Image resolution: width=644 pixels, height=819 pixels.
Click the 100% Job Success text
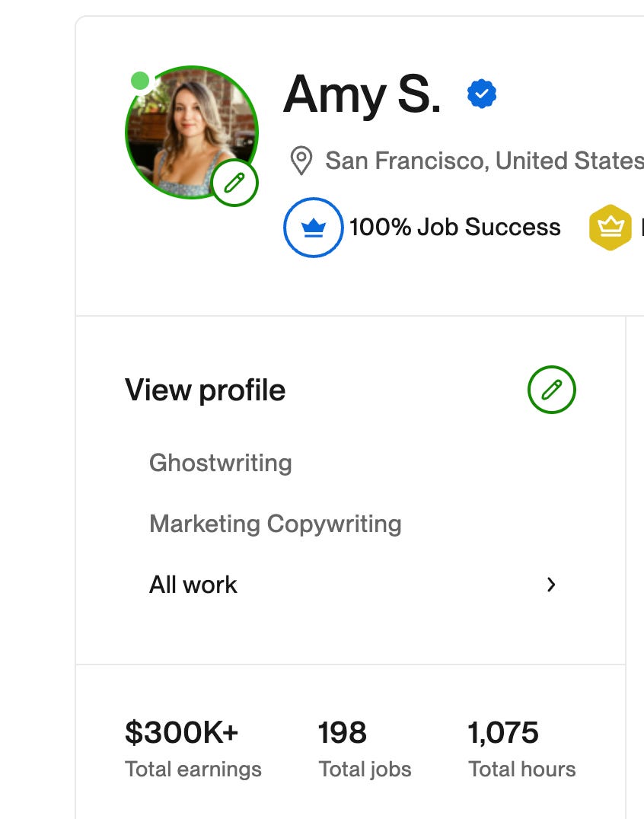coord(454,227)
